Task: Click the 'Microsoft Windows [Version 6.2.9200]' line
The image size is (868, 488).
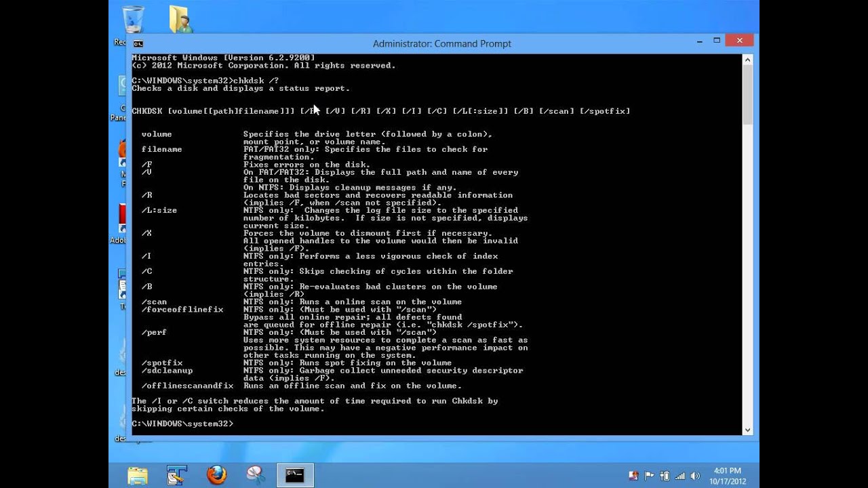Action: 223,58
